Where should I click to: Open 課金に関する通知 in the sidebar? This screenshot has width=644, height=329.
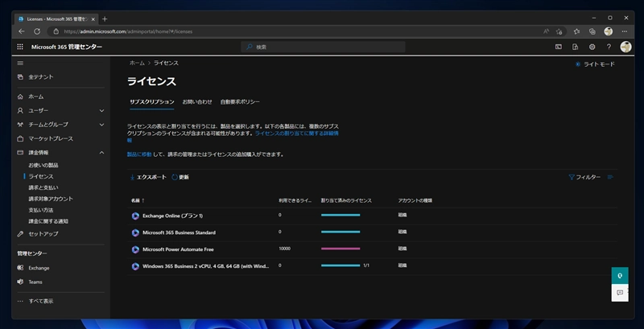[48, 221]
